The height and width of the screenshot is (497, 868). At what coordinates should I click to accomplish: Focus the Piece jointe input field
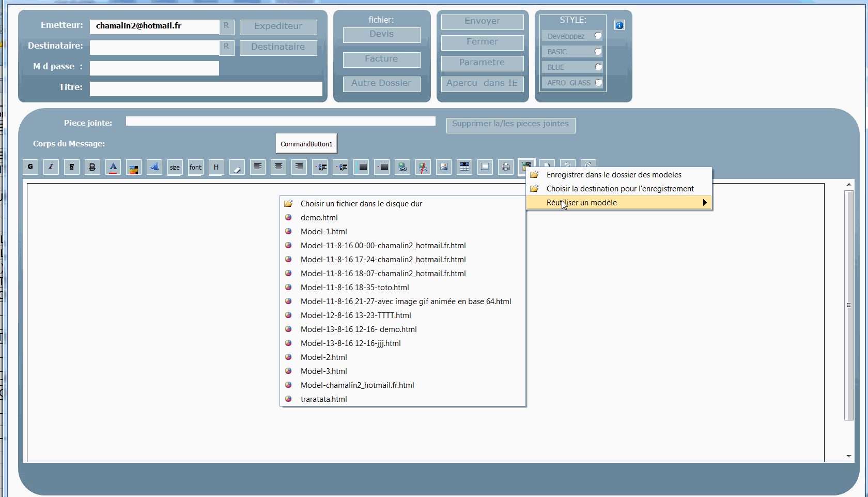(x=281, y=121)
